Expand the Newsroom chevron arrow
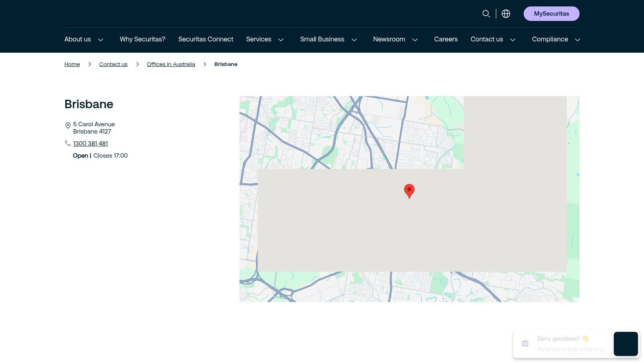 (415, 40)
